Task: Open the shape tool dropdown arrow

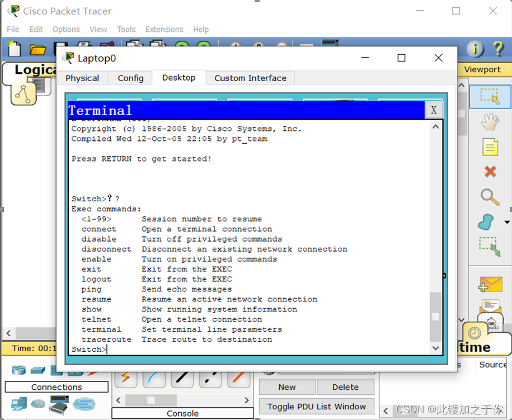Action: [507, 222]
